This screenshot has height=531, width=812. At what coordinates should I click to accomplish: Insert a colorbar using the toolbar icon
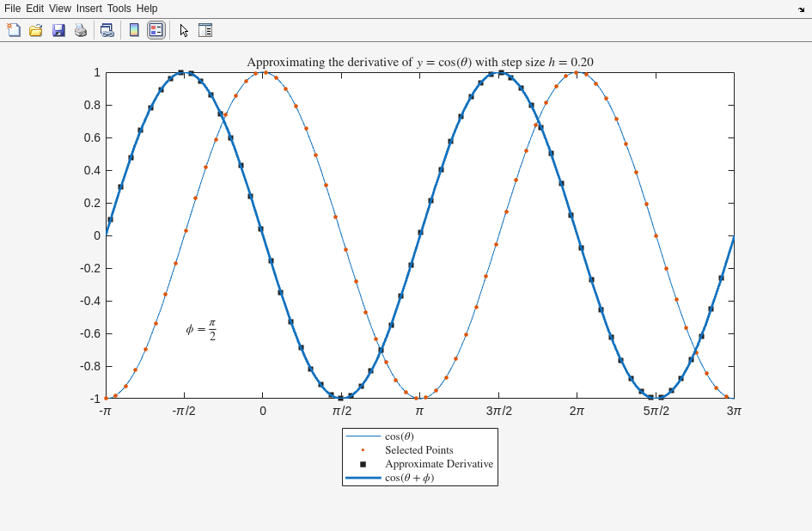134,30
